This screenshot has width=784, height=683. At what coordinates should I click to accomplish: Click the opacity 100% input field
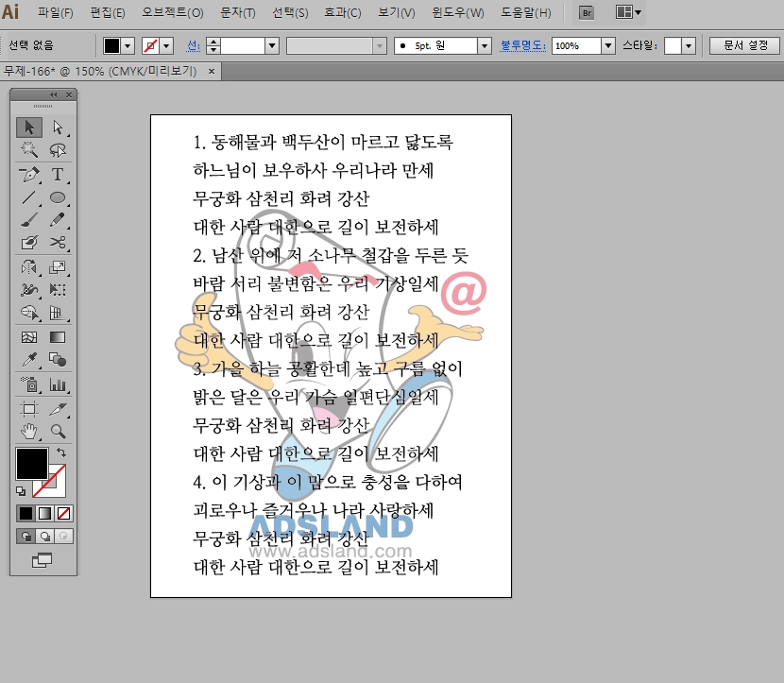tap(576, 46)
